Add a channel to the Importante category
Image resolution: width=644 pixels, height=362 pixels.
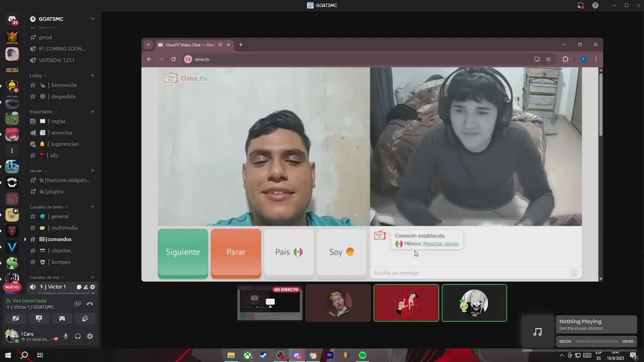point(93,112)
